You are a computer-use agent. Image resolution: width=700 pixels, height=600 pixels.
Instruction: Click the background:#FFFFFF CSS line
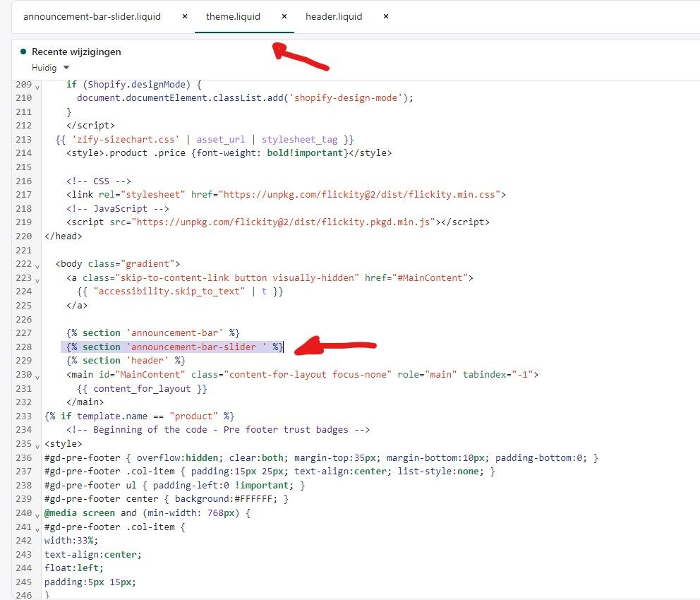pyautogui.click(x=167, y=499)
